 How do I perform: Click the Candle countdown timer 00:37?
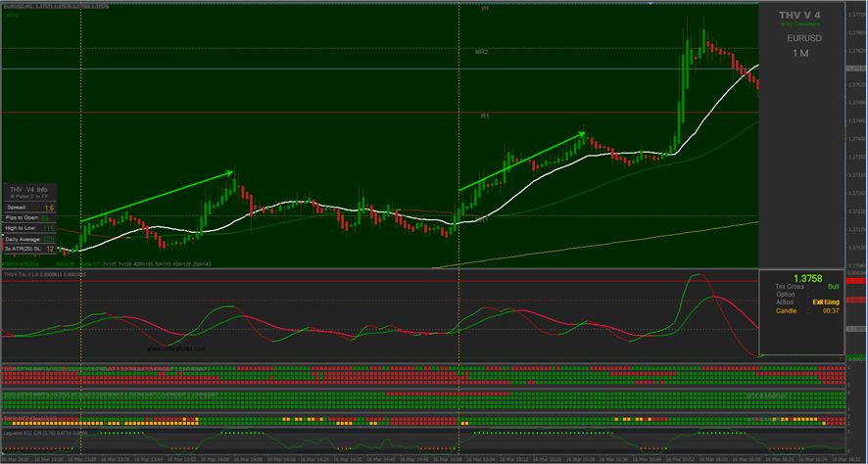(x=832, y=311)
